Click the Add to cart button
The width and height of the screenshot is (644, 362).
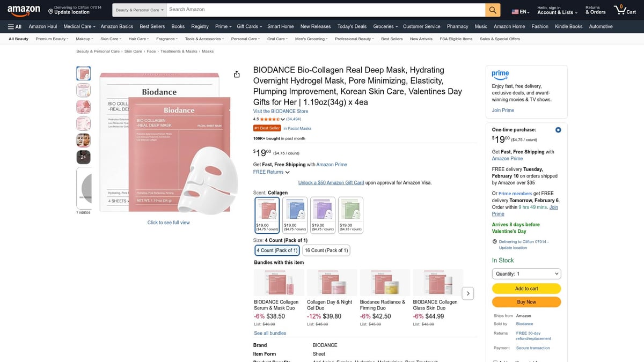point(526,288)
